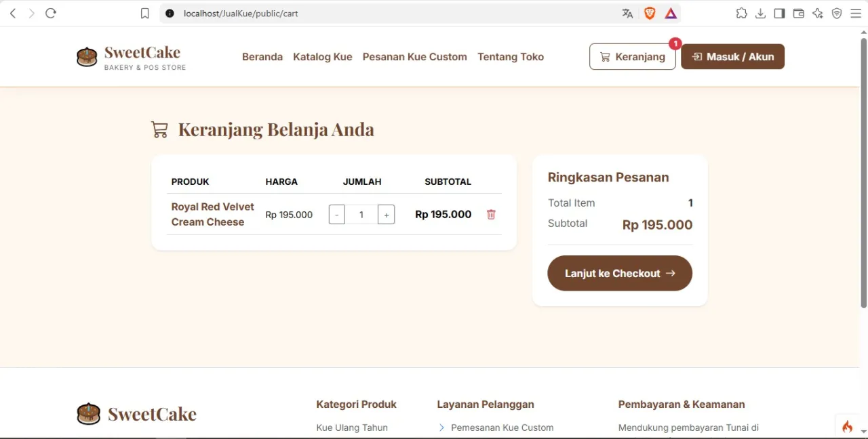
Task: Click the Ringkasan Pesanan heading
Action: coord(608,177)
